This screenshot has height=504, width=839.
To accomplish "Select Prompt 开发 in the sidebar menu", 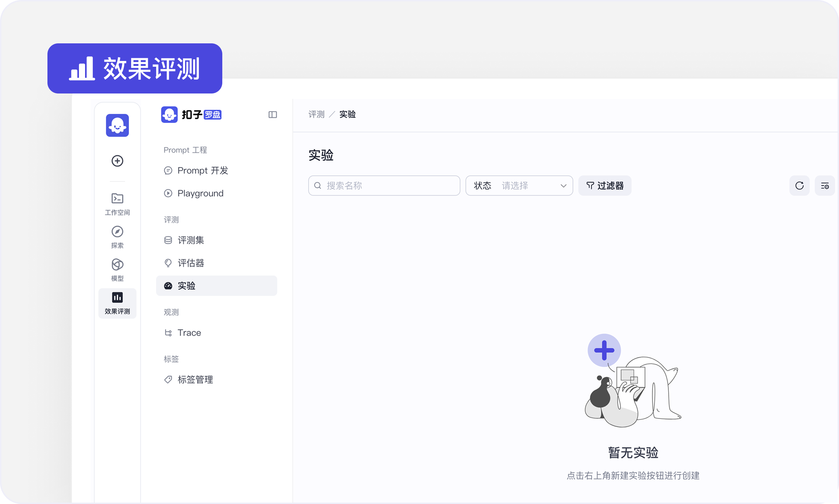I will pos(202,170).
